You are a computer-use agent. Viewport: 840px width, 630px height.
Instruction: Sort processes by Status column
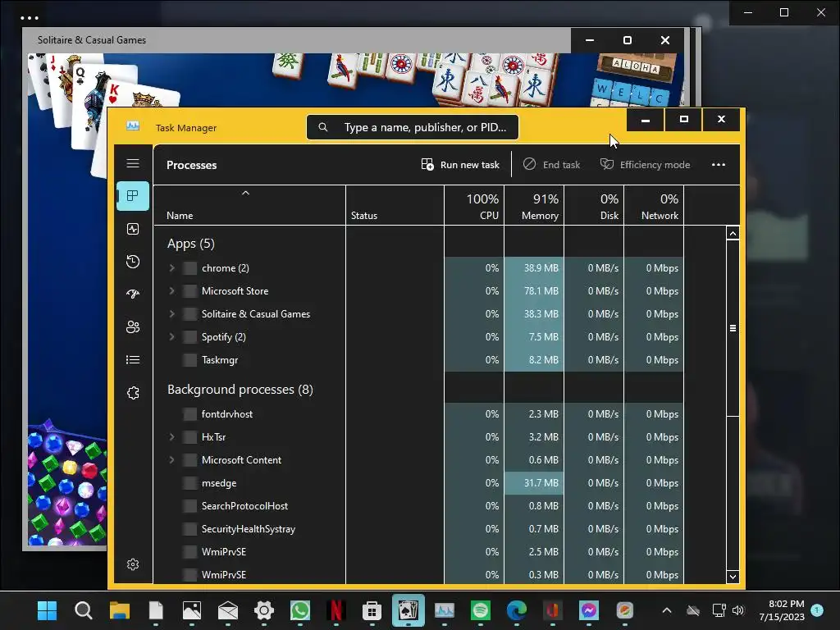pos(395,205)
